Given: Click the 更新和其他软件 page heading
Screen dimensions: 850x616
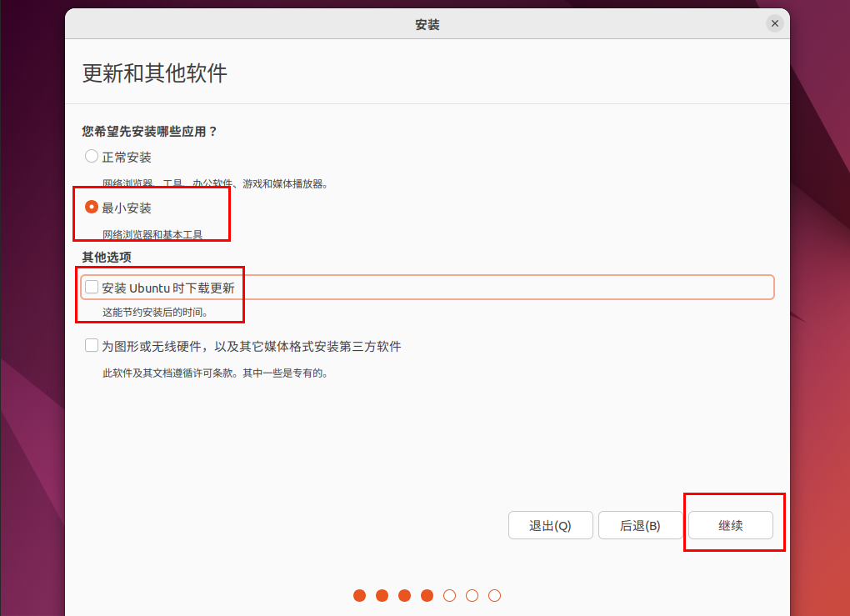Looking at the screenshot, I should click(x=155, y=73).
